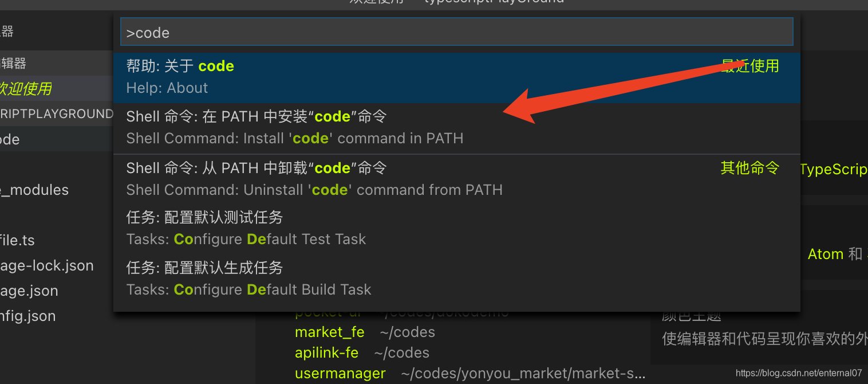Select 'Tasks: Configure Default Test Task'
This screenshot has width=868, height=384.
click(456, 229)
